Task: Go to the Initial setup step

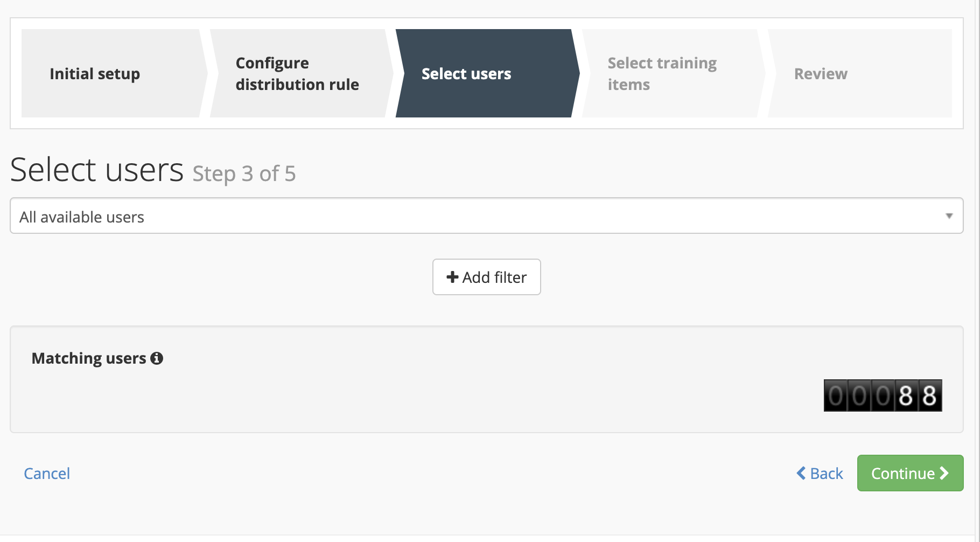Action: pos(95,74)
